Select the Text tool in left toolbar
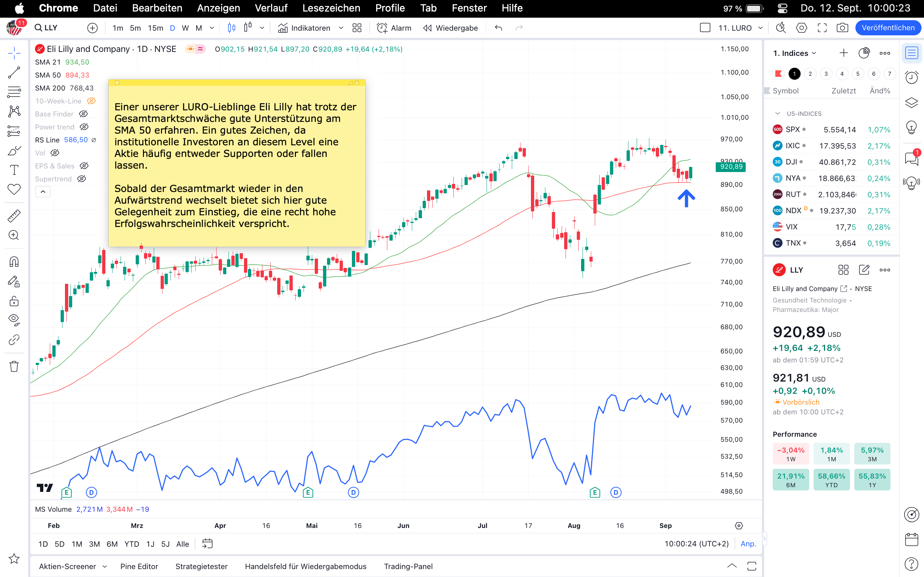 [x=14, y=170]
